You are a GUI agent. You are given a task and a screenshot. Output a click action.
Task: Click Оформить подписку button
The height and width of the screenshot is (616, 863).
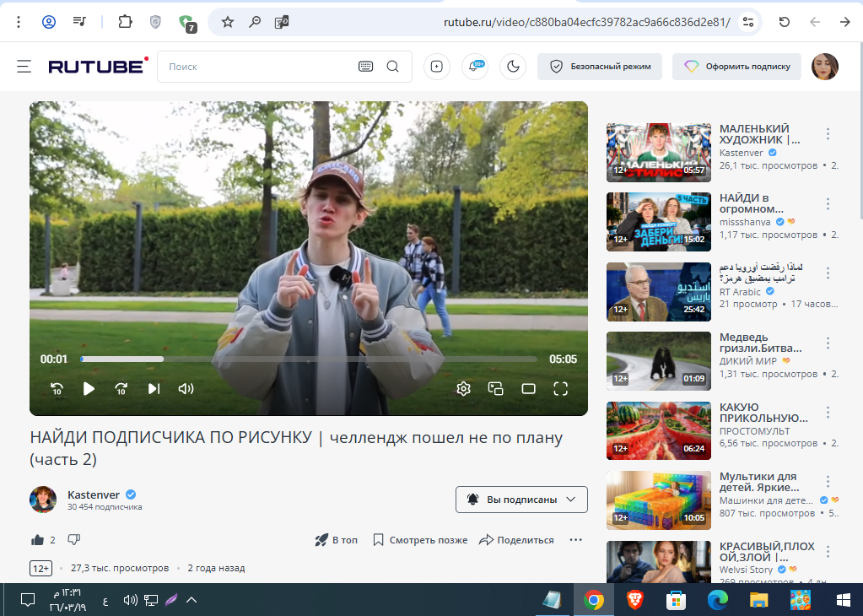click(x=737, y=67)
